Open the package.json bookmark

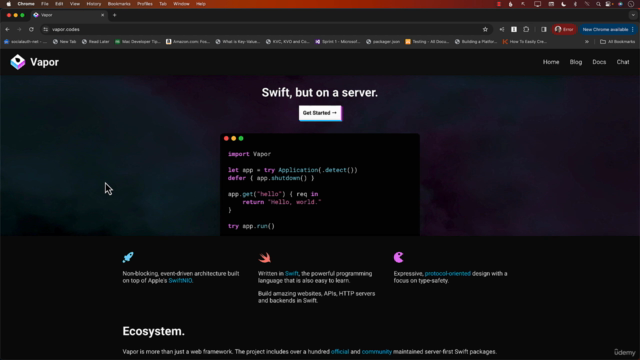(x=383, y=42)
